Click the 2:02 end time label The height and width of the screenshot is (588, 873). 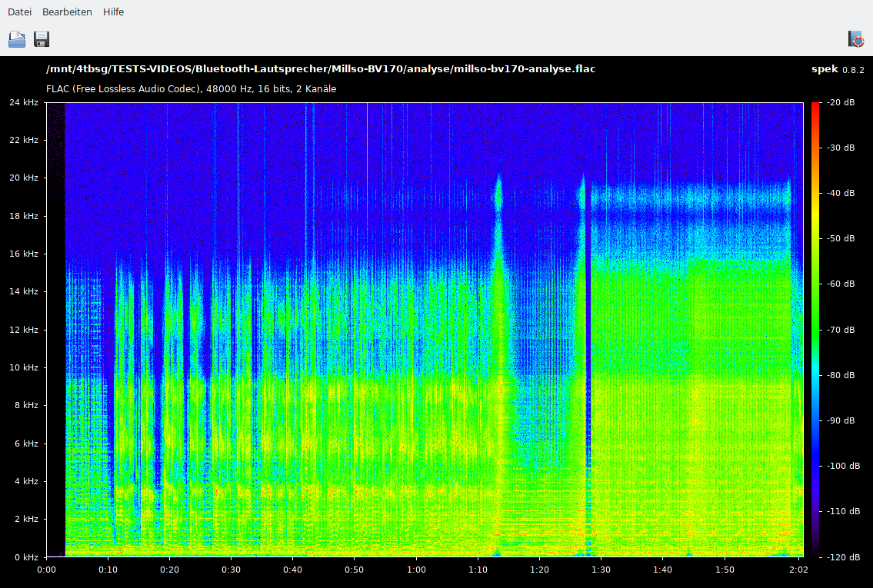pyautogui.click(x=798, y=570)
